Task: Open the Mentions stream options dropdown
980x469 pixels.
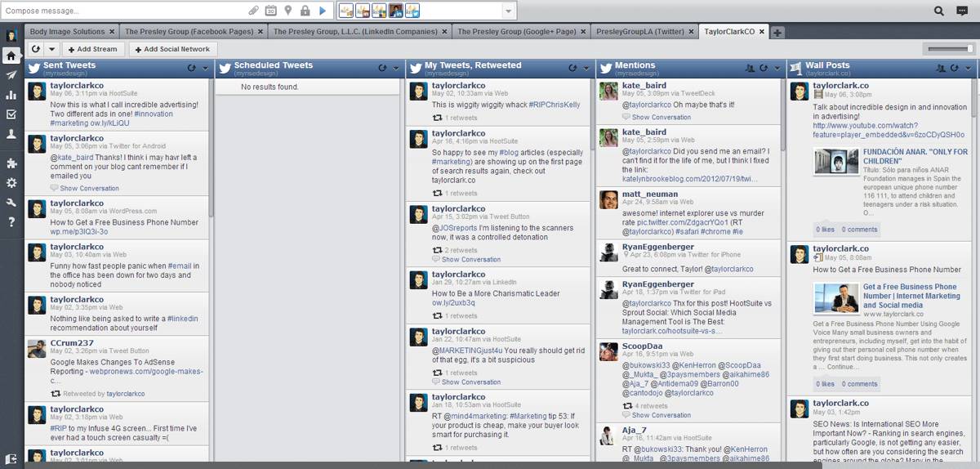Action: click(776, 69)
